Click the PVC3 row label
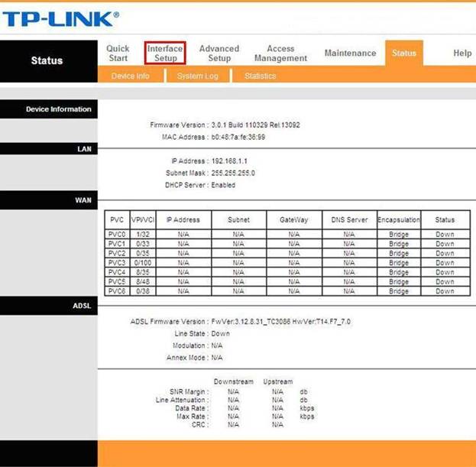This screenshot has width=476, height=467. point(117,263)
